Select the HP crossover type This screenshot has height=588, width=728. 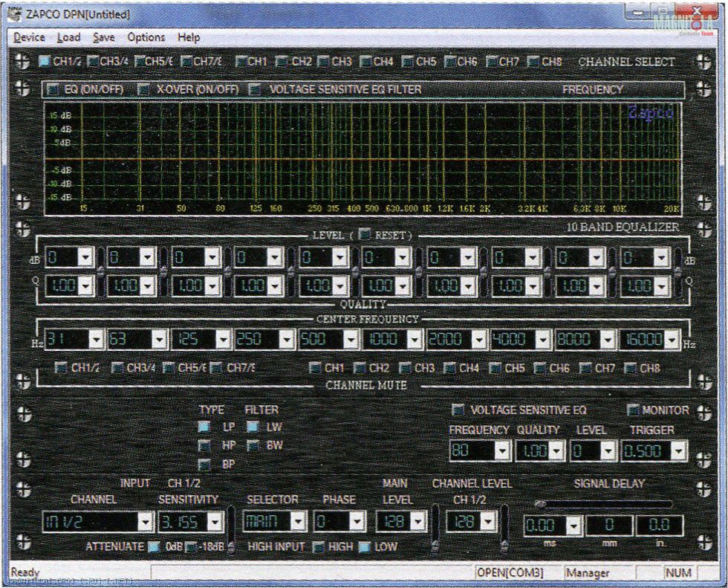pos(204,445)
